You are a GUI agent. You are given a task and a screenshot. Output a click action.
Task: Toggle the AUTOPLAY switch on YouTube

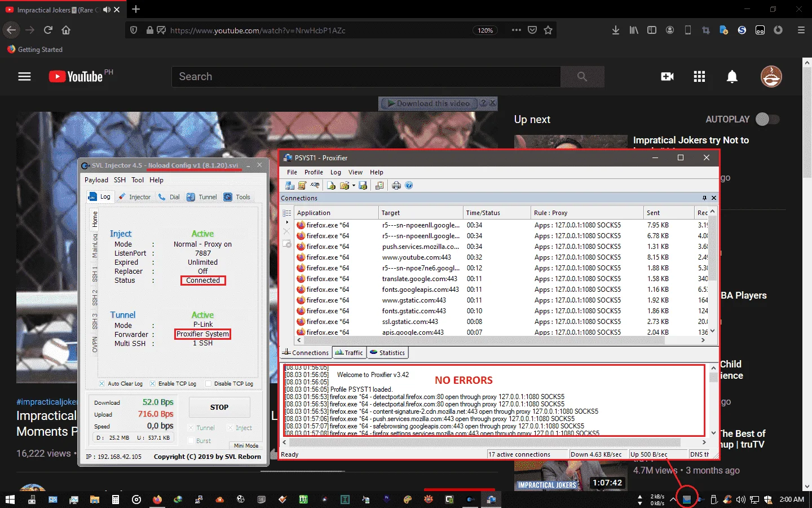[767, 119]
